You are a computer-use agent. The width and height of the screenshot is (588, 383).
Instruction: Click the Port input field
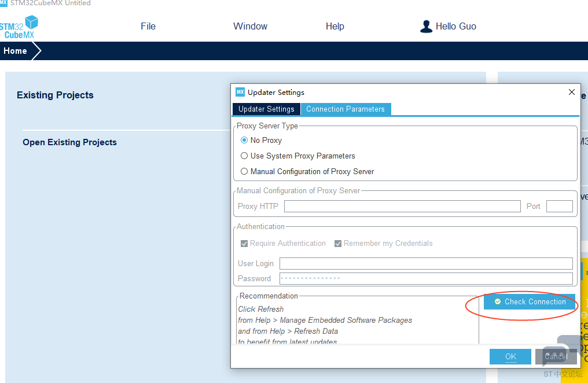pos(559,207)
